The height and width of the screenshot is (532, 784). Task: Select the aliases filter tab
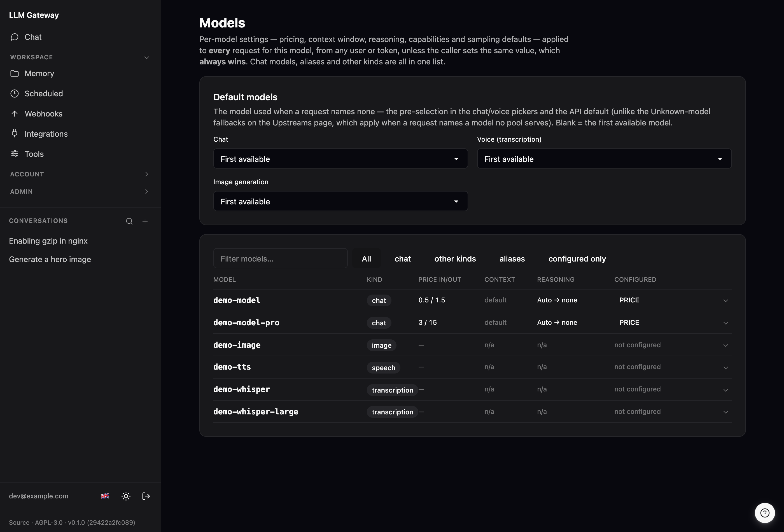[x=512, y=259]
